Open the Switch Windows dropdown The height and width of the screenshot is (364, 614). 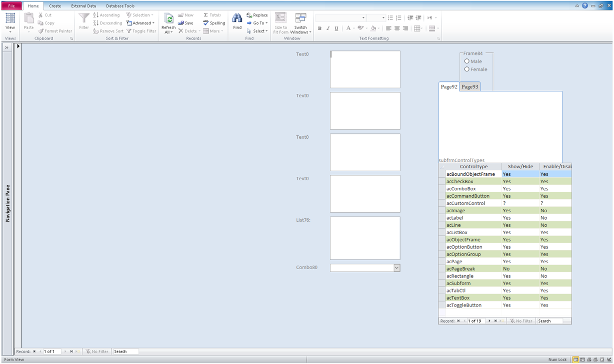click(300, 23)
